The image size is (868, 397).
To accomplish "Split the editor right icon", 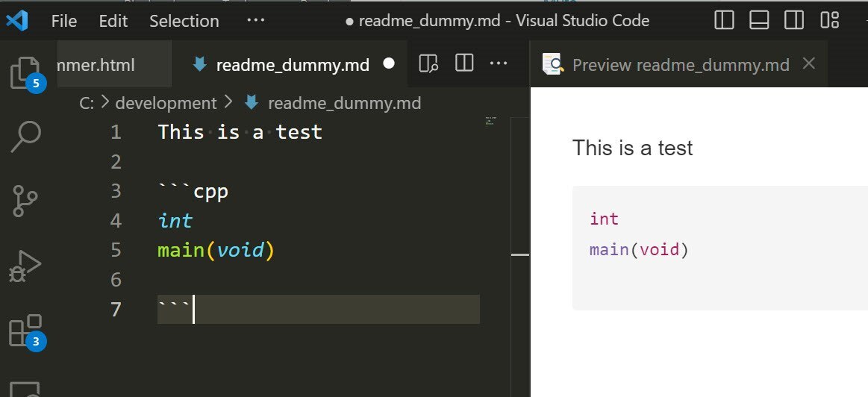I will pos(464,63).
